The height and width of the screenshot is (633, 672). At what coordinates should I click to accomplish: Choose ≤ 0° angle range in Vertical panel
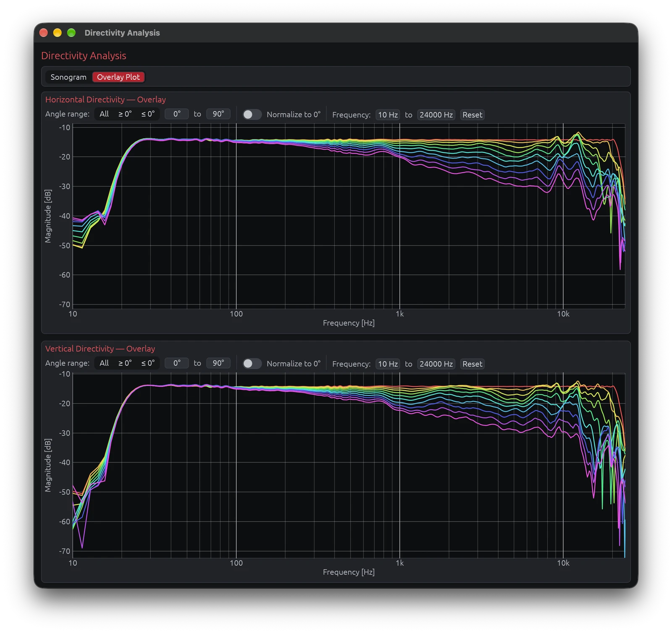(148, 363)
